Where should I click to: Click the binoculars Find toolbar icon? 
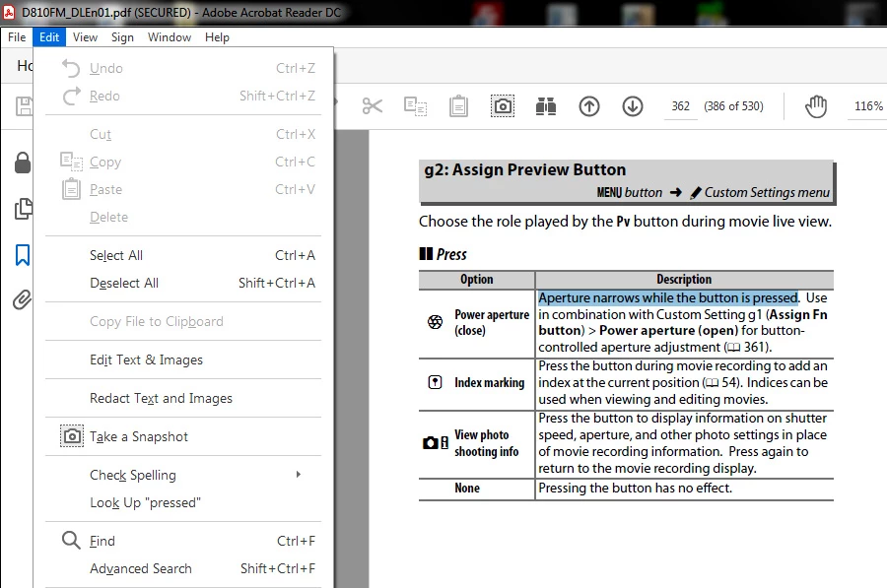pos(545,105)
